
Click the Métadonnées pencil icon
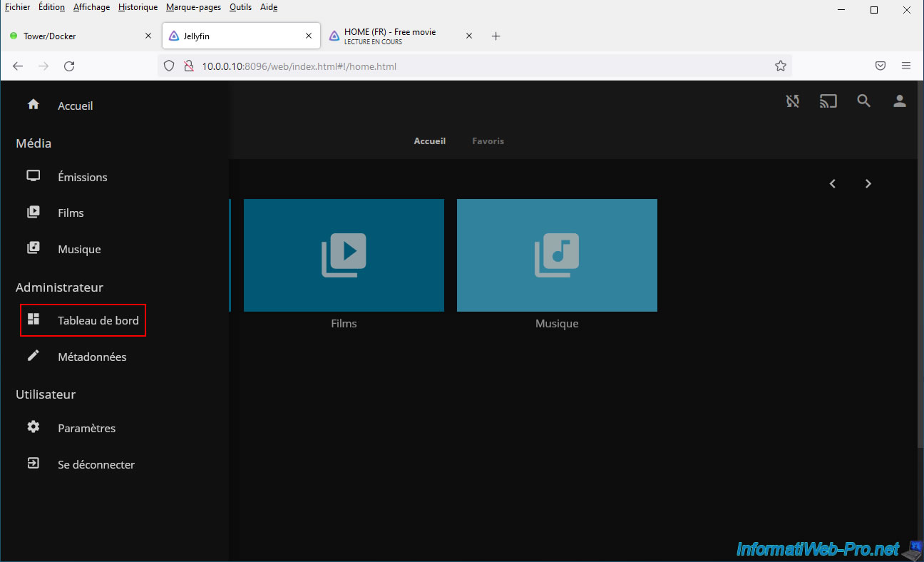pos(34,356)
